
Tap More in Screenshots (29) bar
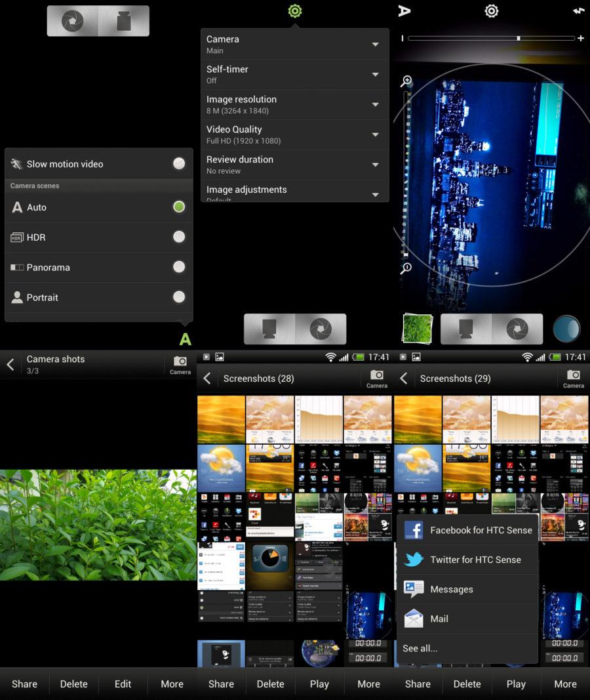(x=566, y=684)
